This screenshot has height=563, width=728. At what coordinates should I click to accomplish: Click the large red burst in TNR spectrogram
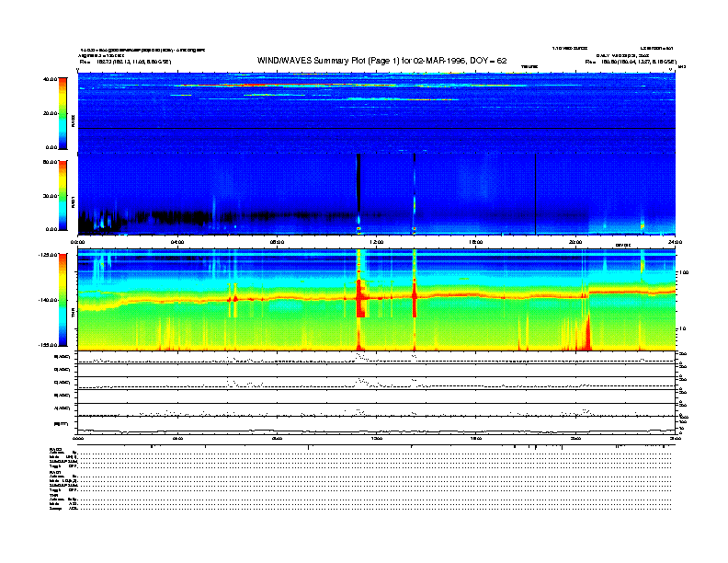click(359, 297)
